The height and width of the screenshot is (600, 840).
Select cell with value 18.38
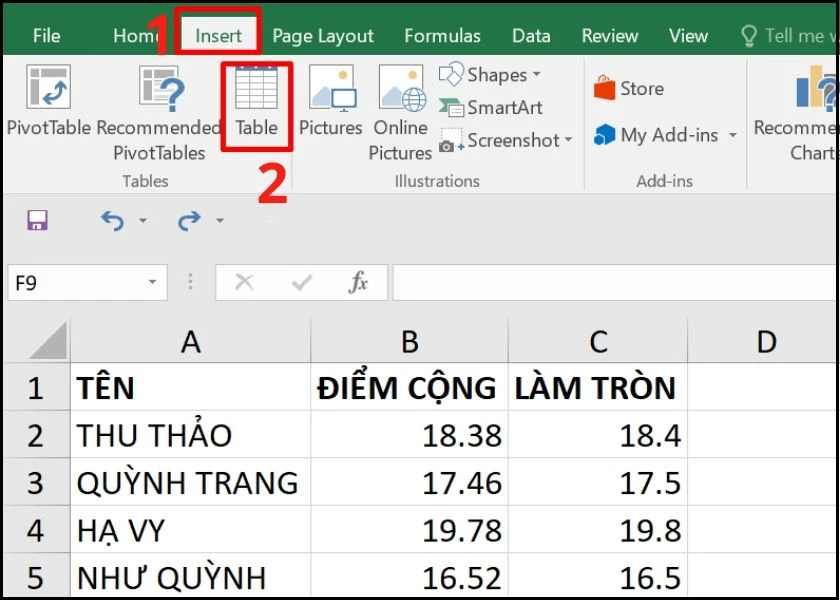[409, 434]
